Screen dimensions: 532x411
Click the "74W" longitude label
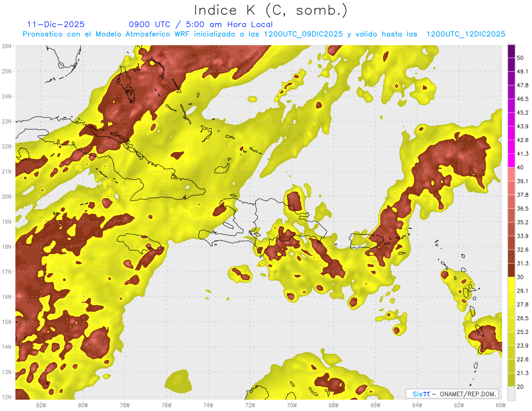coord(208,405)
